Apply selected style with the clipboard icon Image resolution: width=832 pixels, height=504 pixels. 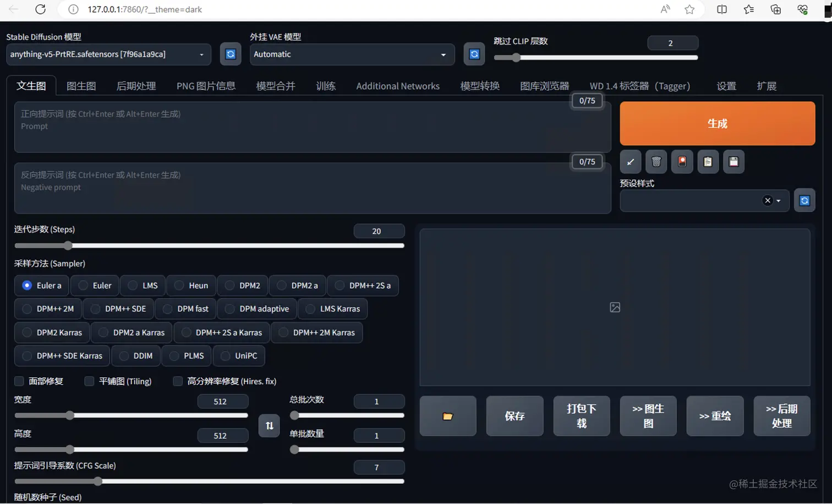(708, 161)
